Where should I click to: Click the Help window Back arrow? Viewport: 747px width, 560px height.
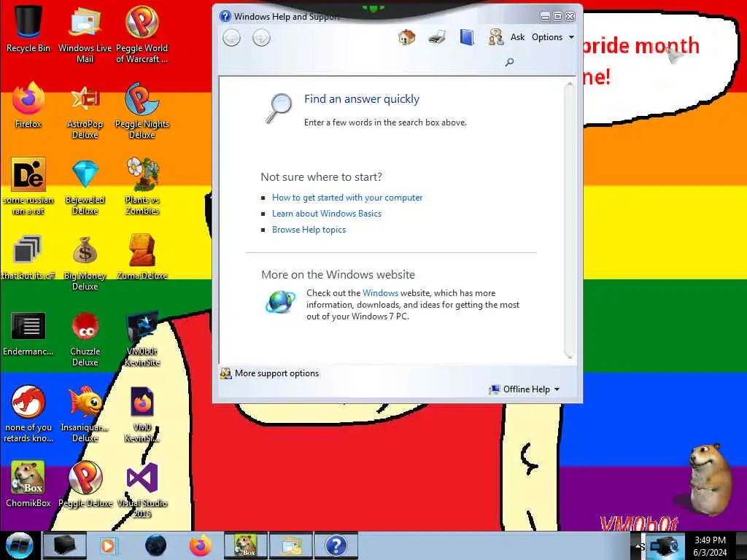(x=231, y=38)
